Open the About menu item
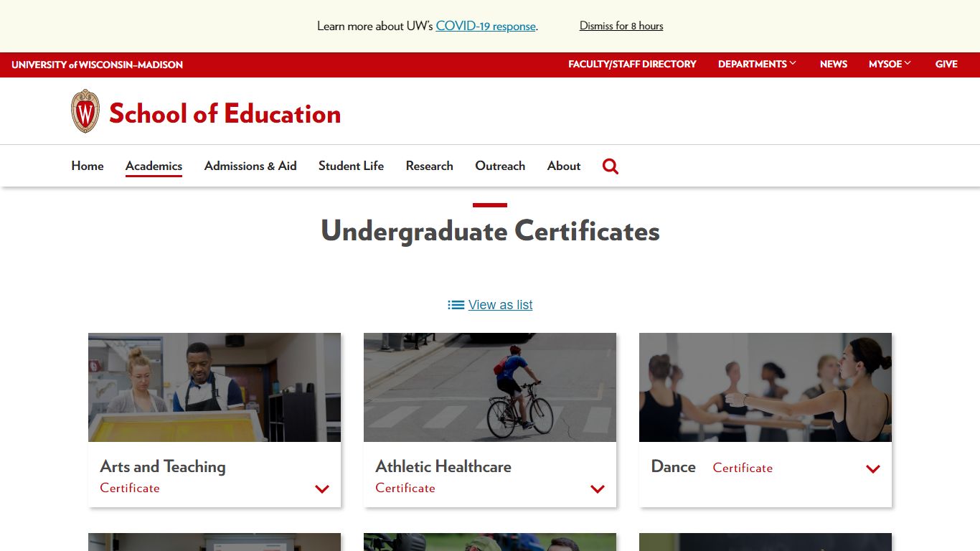 (564, 166)
